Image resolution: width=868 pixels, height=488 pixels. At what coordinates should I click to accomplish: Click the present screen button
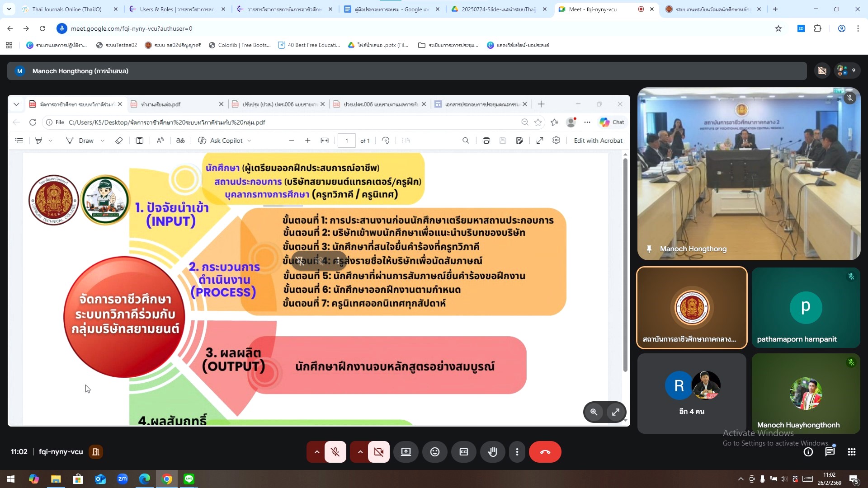pyautogui.click(x=406, y=452)
